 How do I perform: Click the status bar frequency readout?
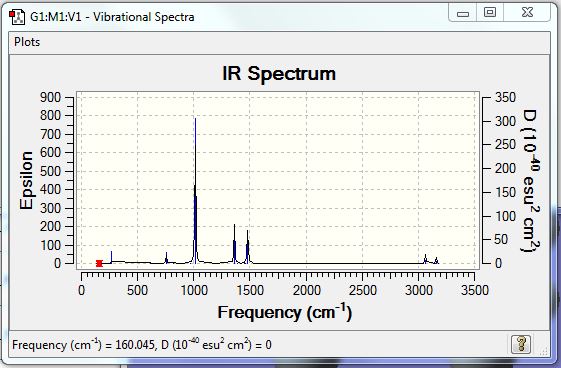click(x=142, y=345)
